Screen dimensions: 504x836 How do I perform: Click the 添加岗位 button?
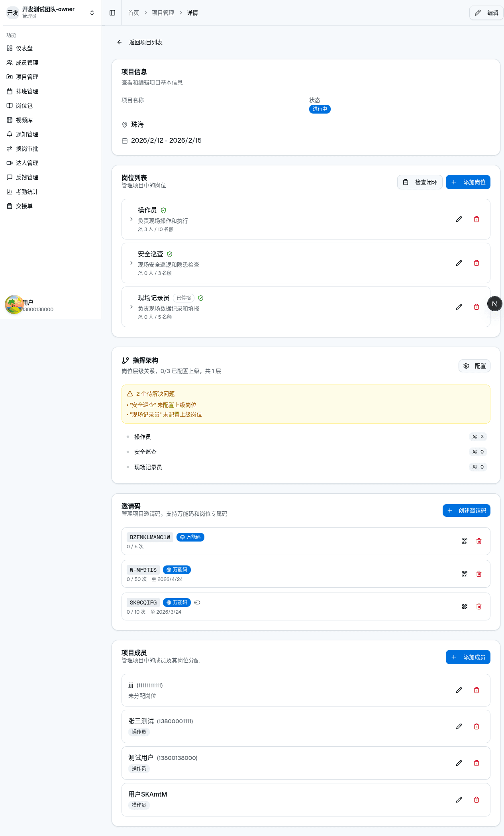468,182
